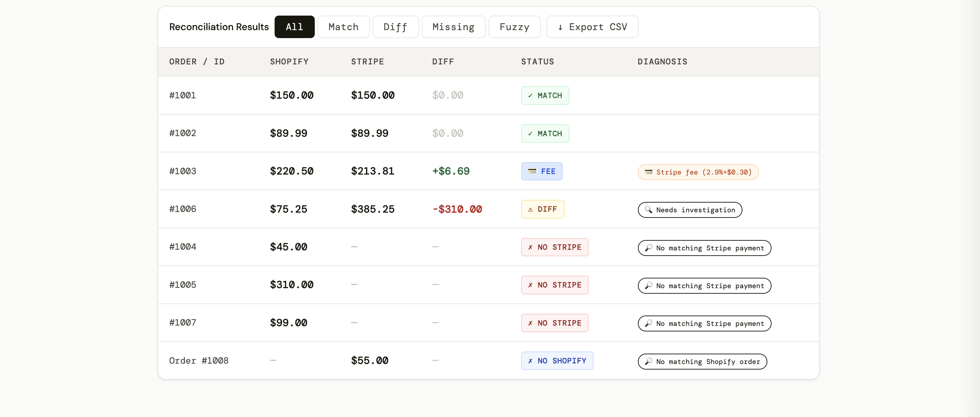Click the +$6.69 diff value
The height and width of the screenshot is (417, 980).
451,171
